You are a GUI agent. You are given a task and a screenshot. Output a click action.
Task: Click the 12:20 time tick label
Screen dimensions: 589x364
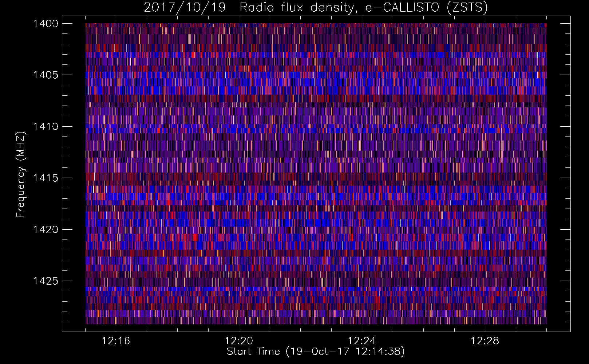[239, 341]
